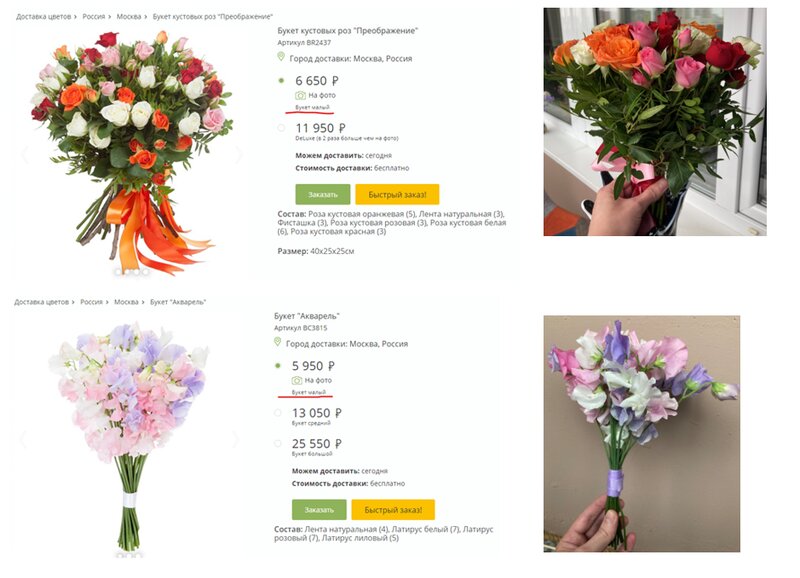The image size is (800, 578).
Task: Select the 6 650 ₽ small bouquet option
Action: (x=281, y=81)
